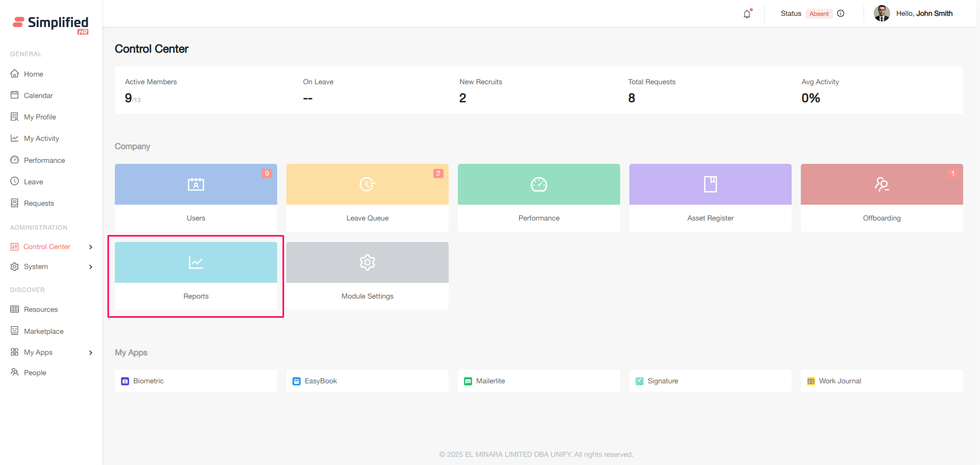Open the Mailerlite app link

point(490,381)
